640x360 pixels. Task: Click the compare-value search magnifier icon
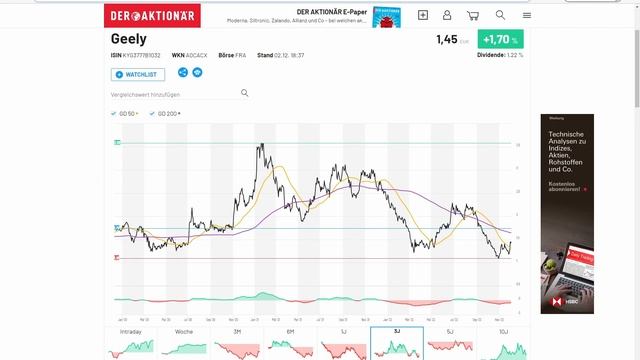[244, 93]
